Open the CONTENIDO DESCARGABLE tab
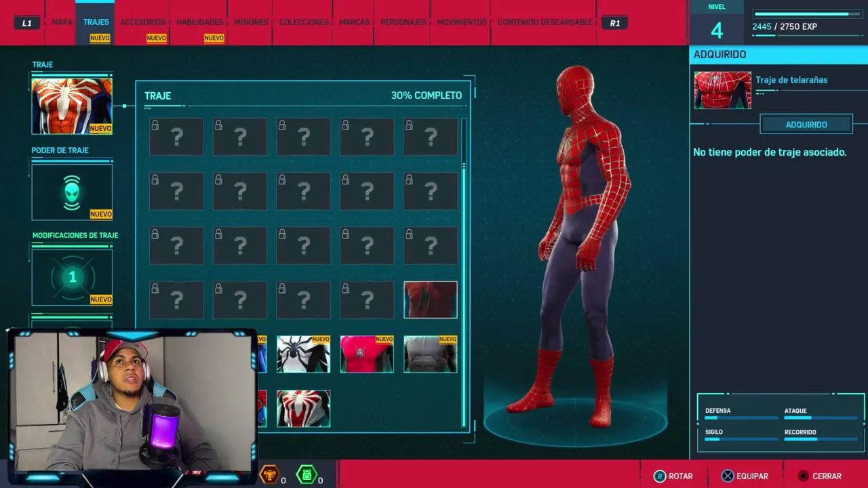 point(545,22)
